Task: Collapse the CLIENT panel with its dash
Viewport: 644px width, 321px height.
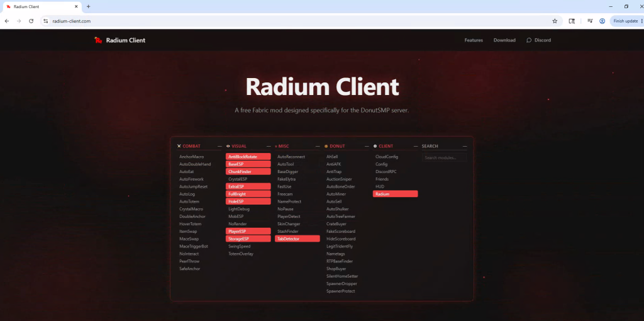Action: click(416, 146)
